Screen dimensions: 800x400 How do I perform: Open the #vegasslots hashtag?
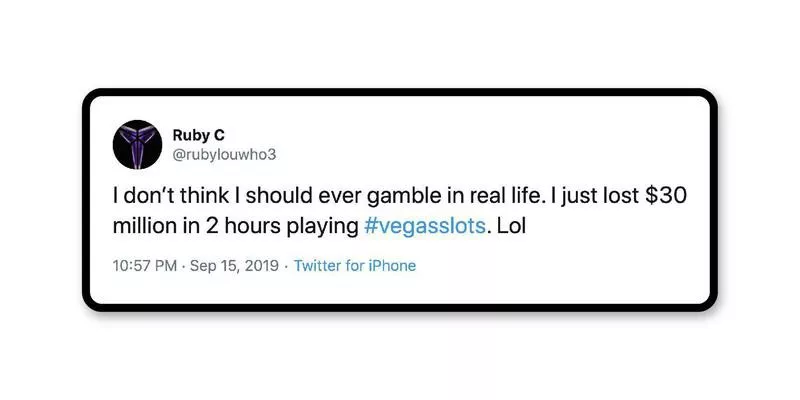pos(424,226)
